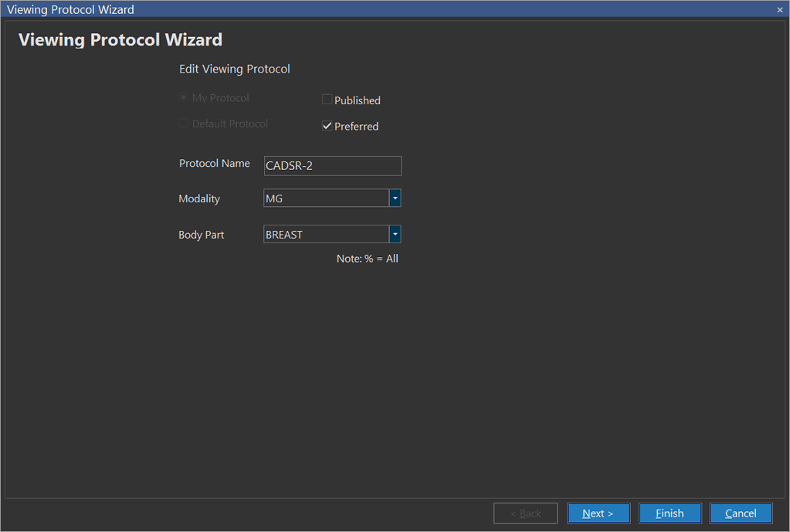This screenshot has height=532, width=790.
Task: Click the Protocol Name label
Action: point(214,163)
